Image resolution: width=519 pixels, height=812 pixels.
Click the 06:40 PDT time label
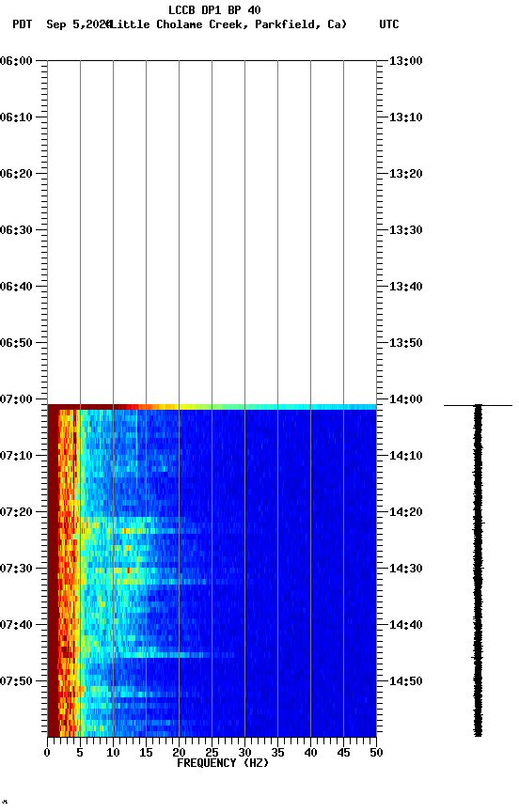pyautogui.click(x=16, y=287)
